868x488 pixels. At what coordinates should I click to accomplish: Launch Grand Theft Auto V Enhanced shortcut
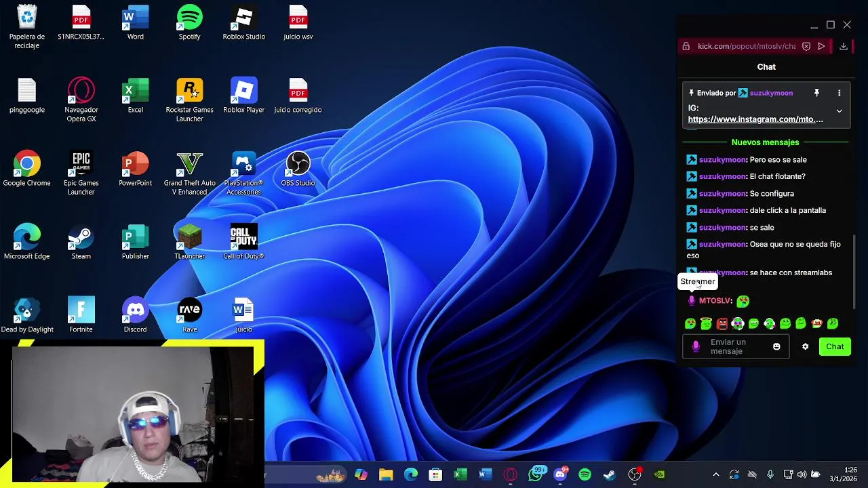pos(190,174)
